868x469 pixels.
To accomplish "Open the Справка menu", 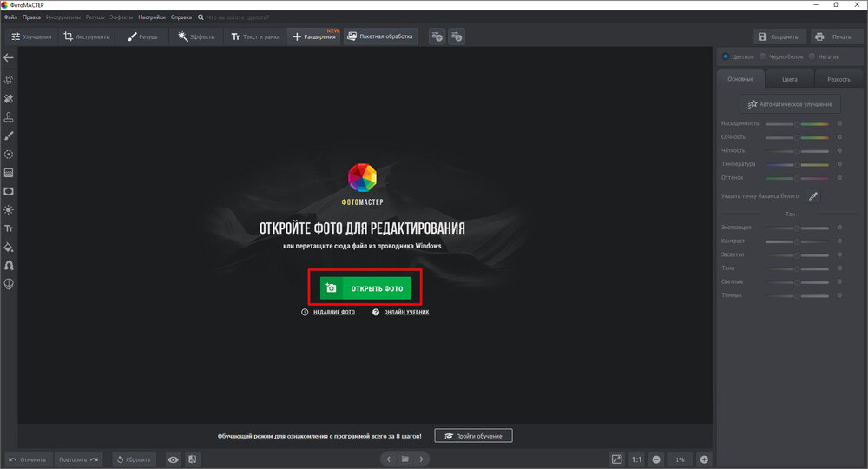I will tap(181, 17).
